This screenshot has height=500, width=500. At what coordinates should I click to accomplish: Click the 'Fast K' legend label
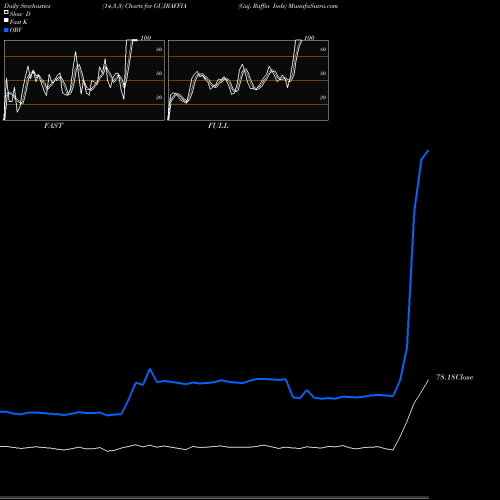coord(19,22)
